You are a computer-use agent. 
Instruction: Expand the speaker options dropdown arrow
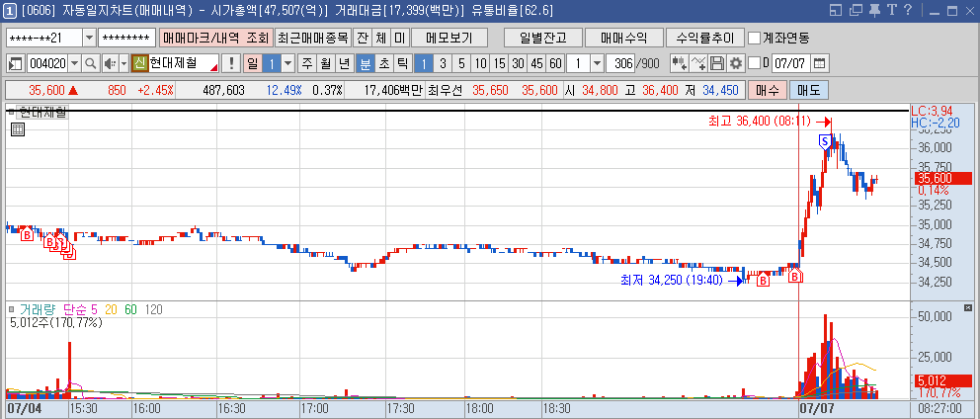123,63
